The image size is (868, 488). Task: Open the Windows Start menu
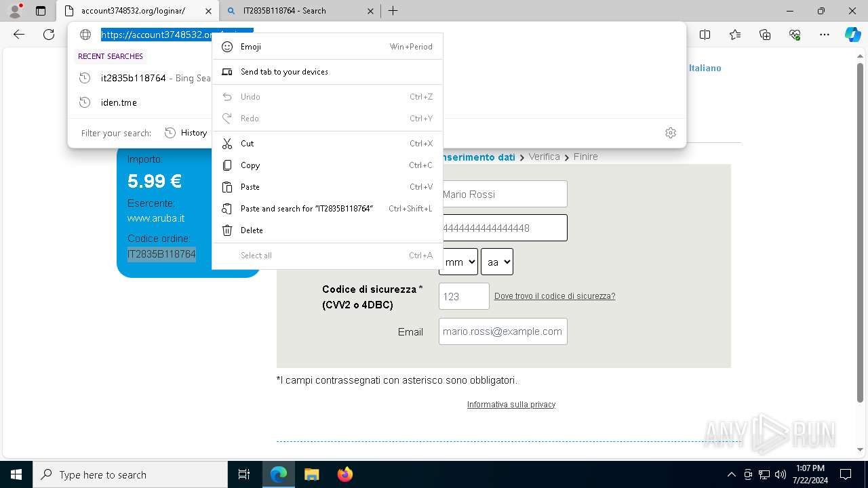pyautogui.click(x=16, y=474)
